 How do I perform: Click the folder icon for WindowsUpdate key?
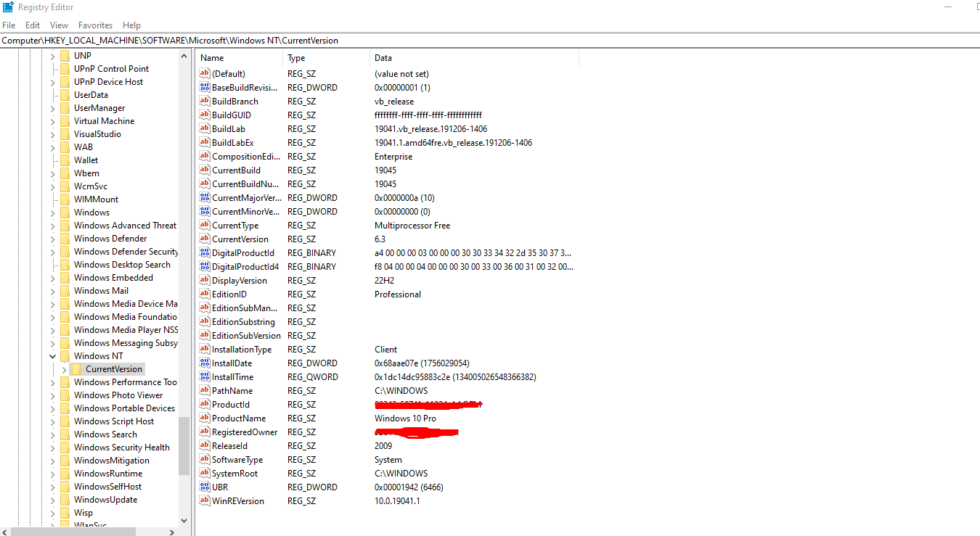(65, 500)
